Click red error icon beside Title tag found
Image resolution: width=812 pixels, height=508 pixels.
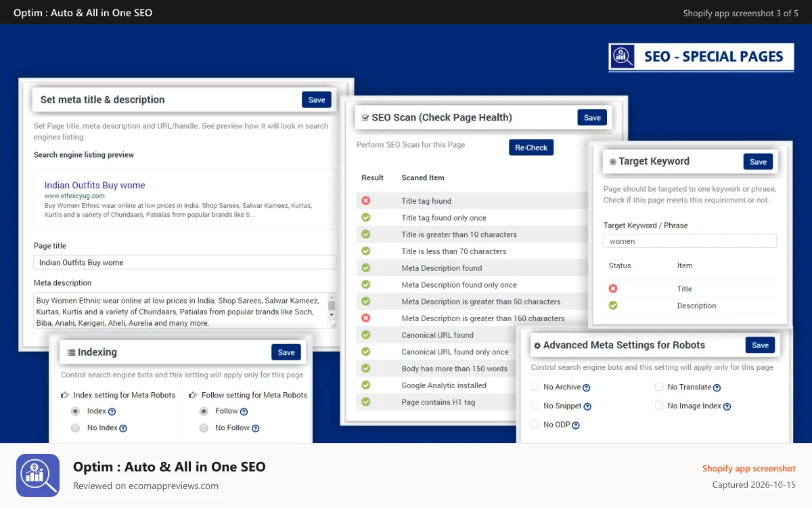tap(365, 200)
